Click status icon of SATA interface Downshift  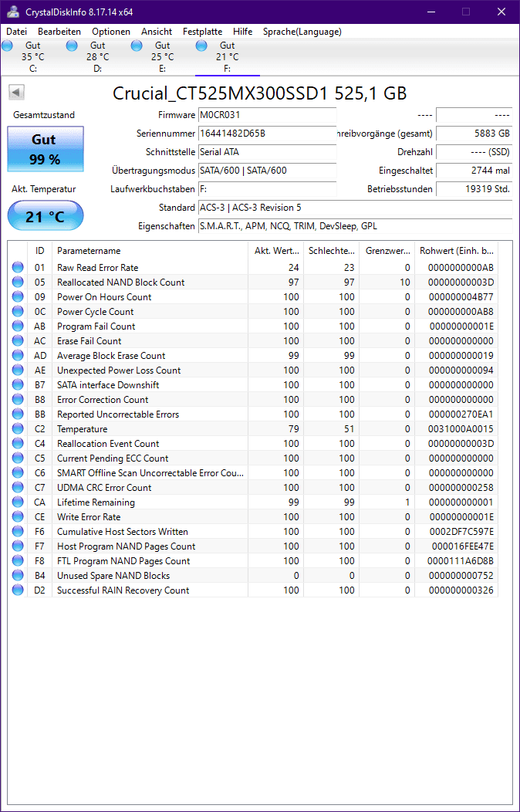(x=18, y=384)
